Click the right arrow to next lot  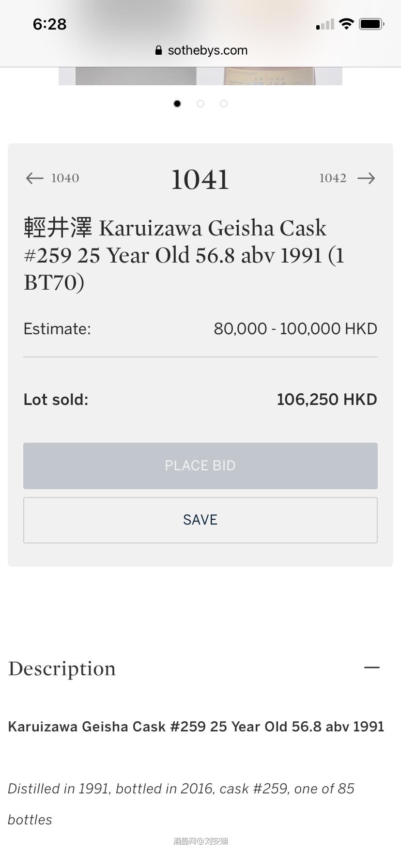click(x=366, y=178)
